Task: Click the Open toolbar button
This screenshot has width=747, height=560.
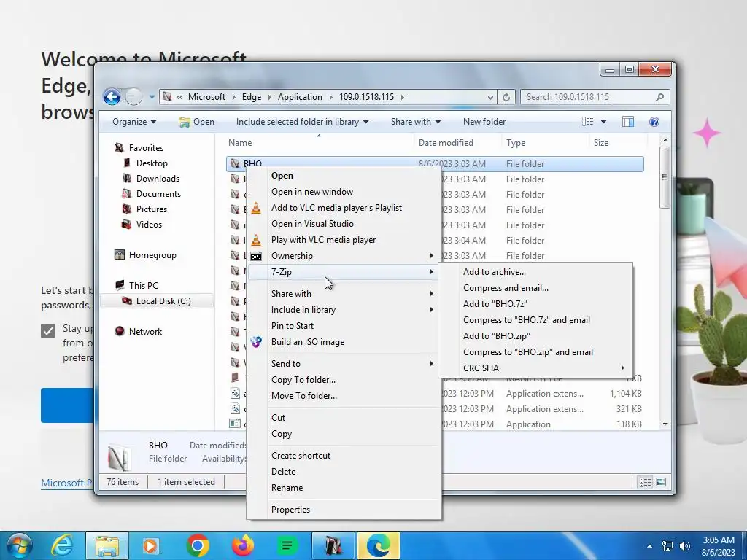Action: coord(196,122)
